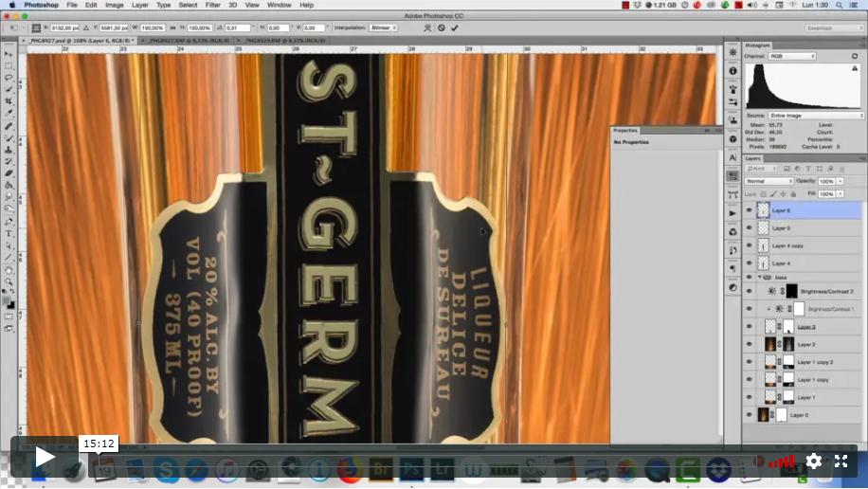Open the Essentials workspace dropdown

coord(834,27)
